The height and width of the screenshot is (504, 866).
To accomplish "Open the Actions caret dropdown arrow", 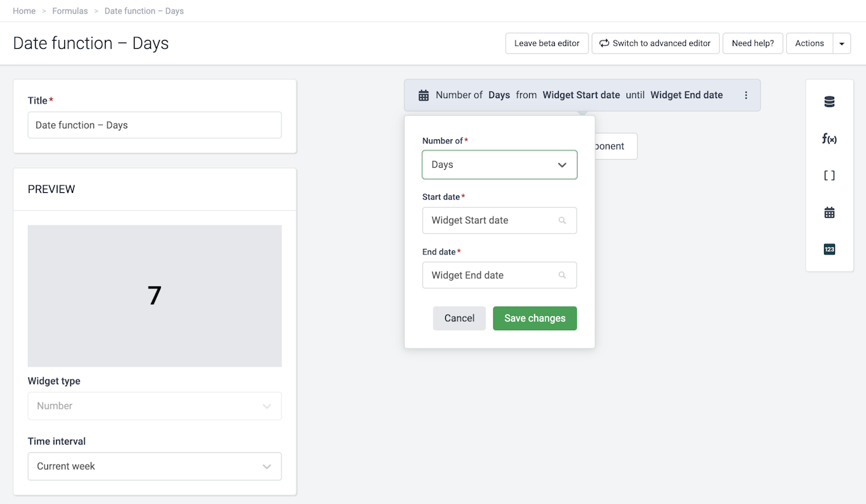I will click(x=842, y=43).
